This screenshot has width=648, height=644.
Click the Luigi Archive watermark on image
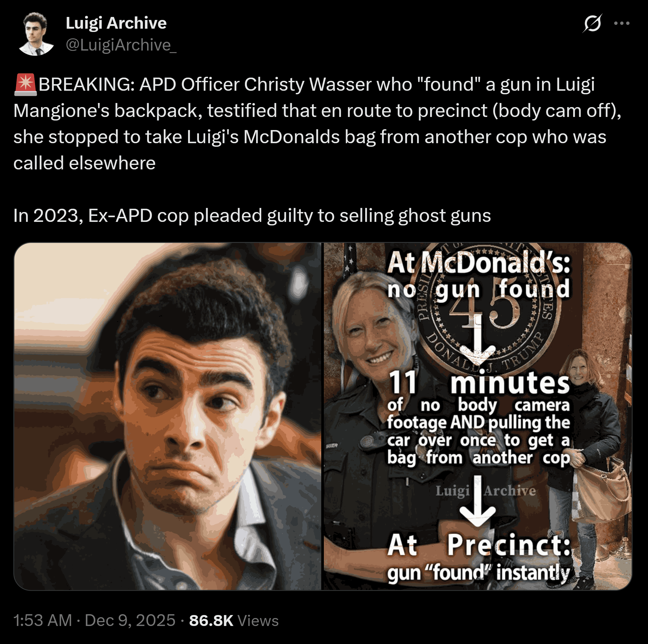pos(486,491)
